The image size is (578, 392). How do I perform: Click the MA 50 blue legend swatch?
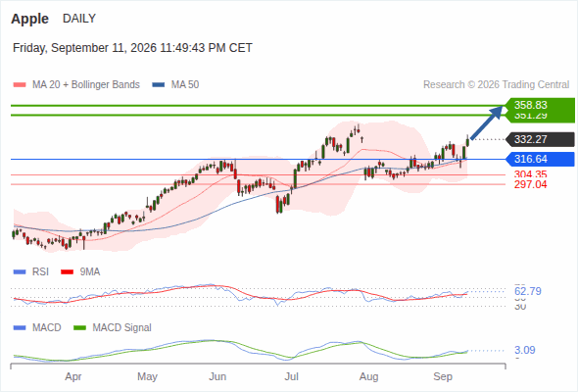[159, 85]
